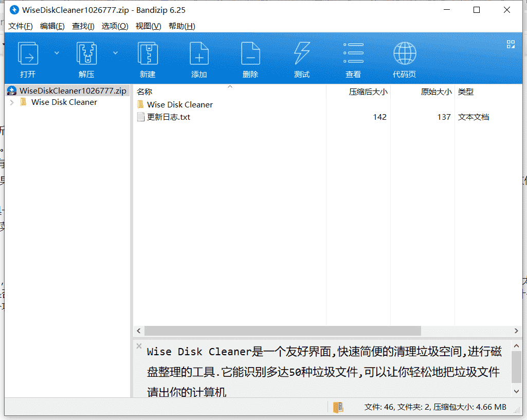Click the comment panel vertical scrollbar thumb

(517, 367)
